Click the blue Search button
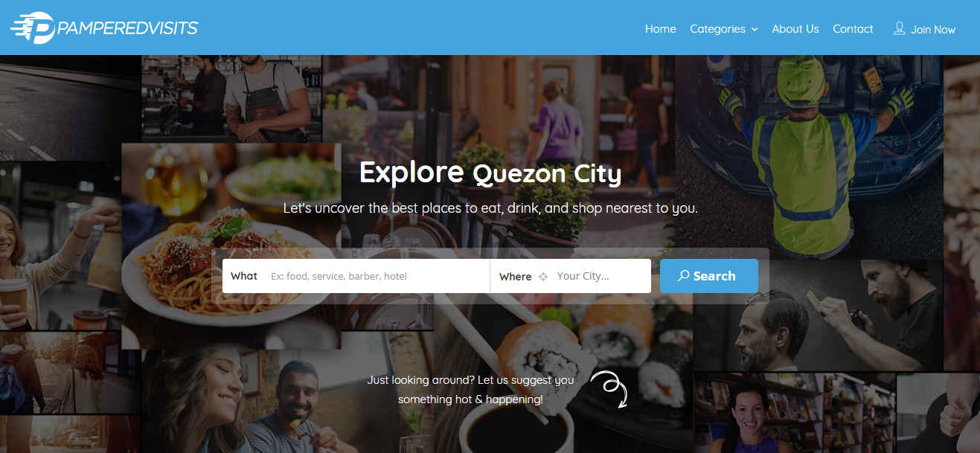 point(709,276)
